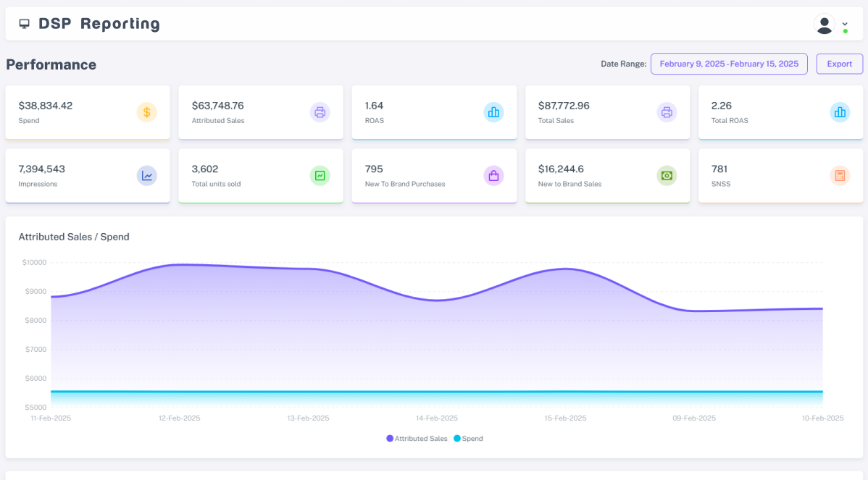Screen dimensions: 868x480
Task: Click the DSP Reporting title
Action: [99, 24]
